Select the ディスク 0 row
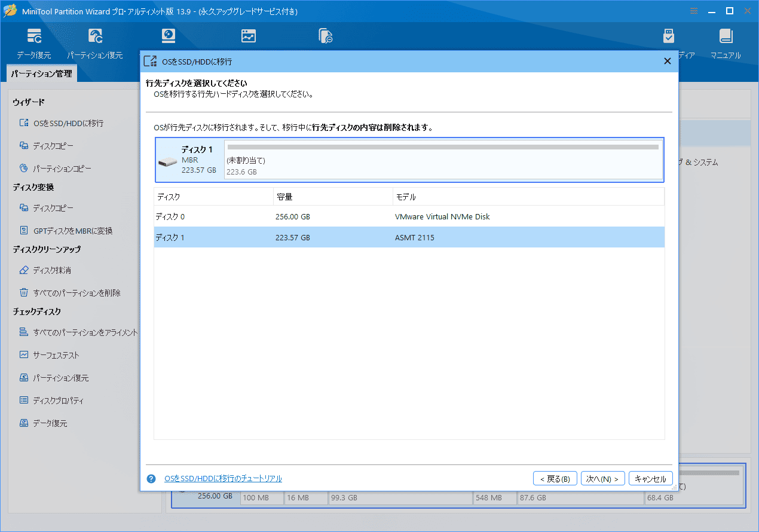 (409, 216)
